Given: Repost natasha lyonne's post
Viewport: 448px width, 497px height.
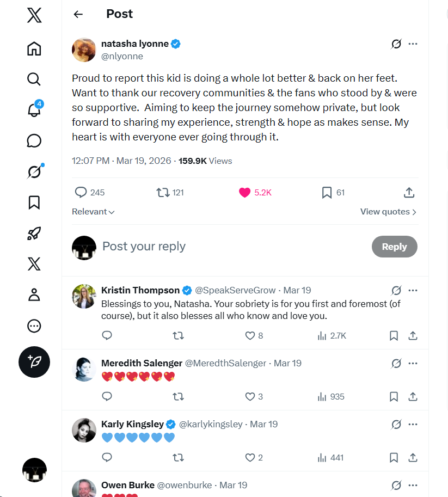Looking at the screenshot, I should pyautogui.click(x=162, y=192).
